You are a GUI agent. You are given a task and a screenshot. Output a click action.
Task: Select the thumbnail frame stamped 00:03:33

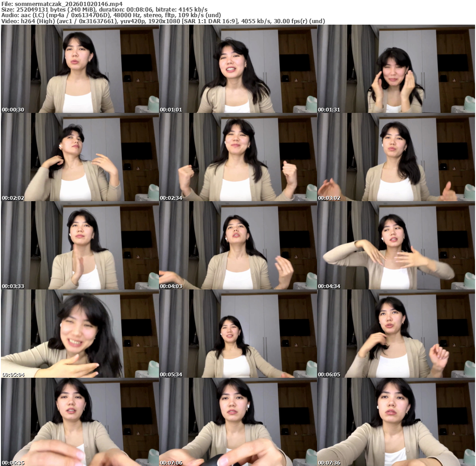(80, 245)
